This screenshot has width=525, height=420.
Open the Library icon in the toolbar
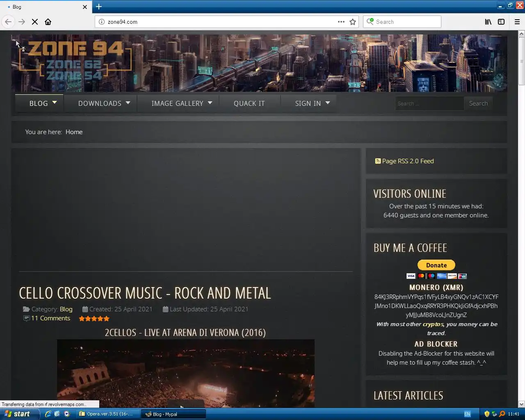point(488,22)
